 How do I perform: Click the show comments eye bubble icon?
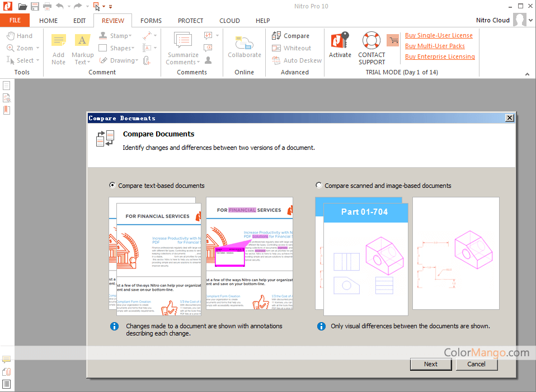tap(208, 48)
